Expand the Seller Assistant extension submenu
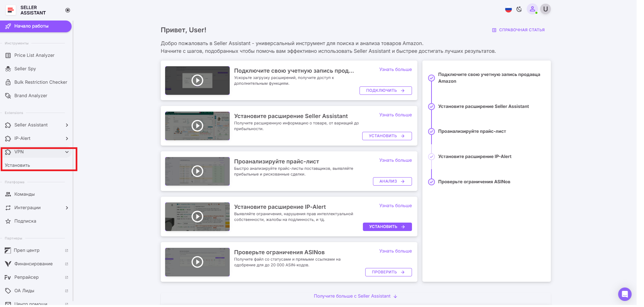 click(x=67, y=125)
